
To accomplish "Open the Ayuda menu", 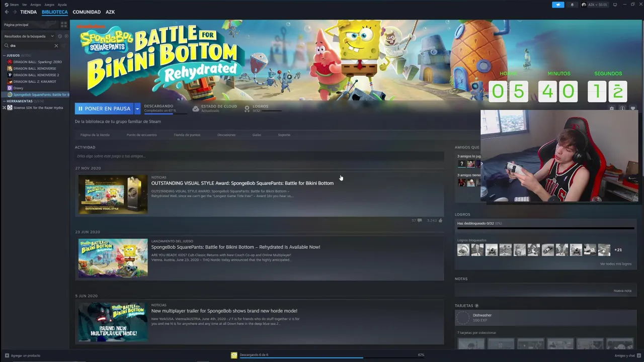I will click(x=62, y=5).
